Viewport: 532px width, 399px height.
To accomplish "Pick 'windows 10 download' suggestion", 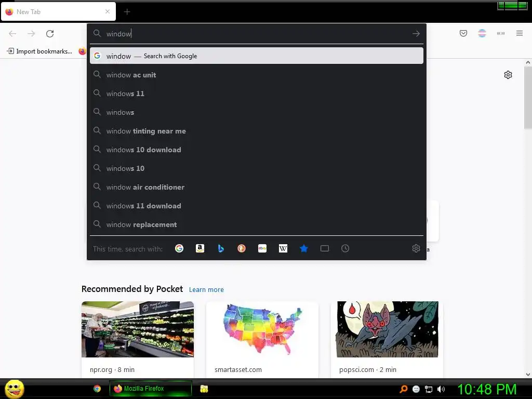I will 257,150.
